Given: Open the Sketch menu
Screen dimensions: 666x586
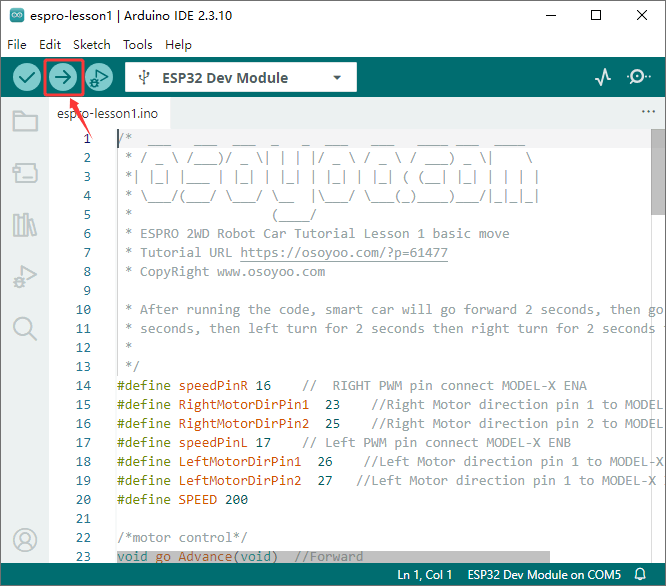Looking at the screenshot, I should click(91, 45).
